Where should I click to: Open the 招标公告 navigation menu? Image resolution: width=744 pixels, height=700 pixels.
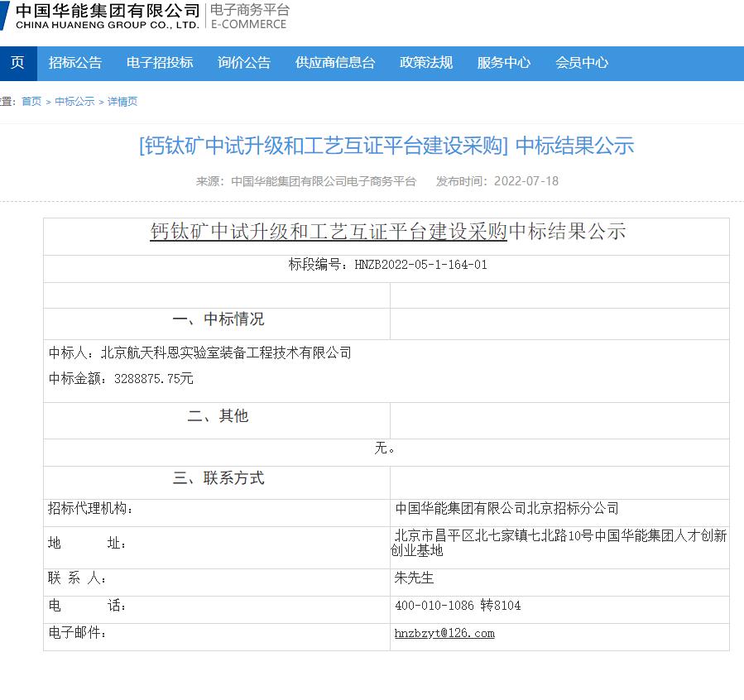tap(77, 64)
